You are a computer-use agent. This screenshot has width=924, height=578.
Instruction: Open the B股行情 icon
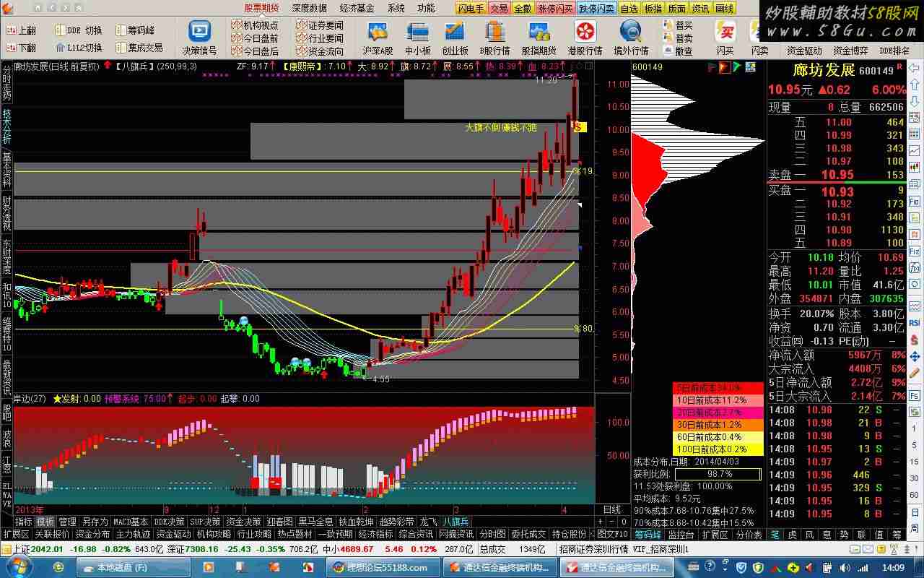pos(494,38)
